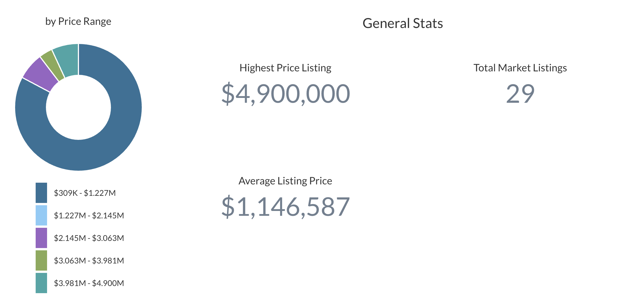Click the 'by Price Range' chart title
Viewport: 644px width, 298px height.
pos(78,21)
